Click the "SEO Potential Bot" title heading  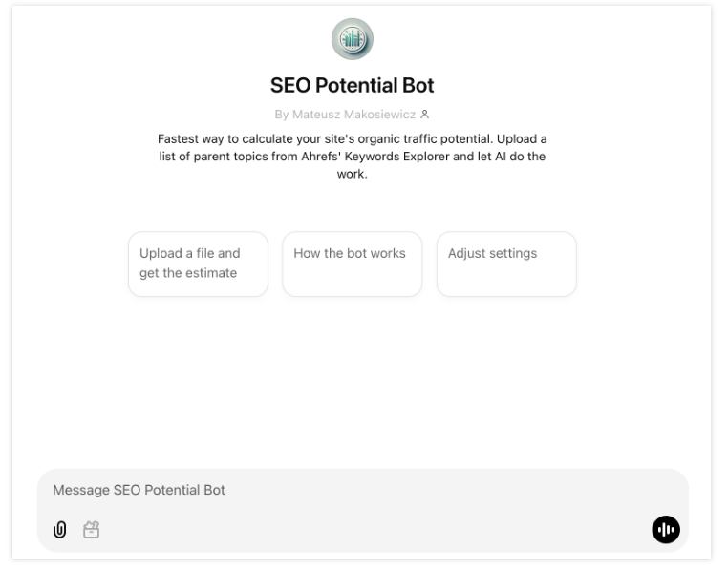352,85
